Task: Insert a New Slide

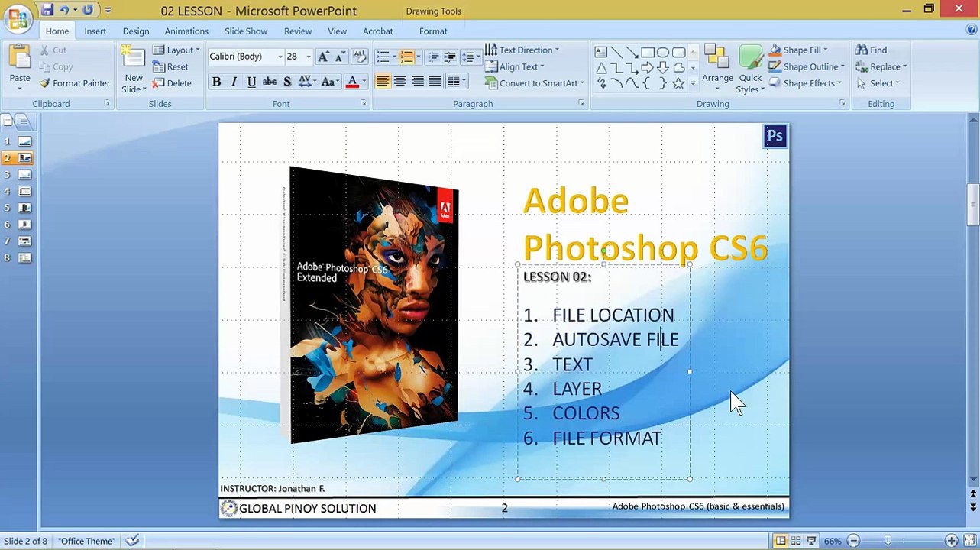Action: (134, 70)
